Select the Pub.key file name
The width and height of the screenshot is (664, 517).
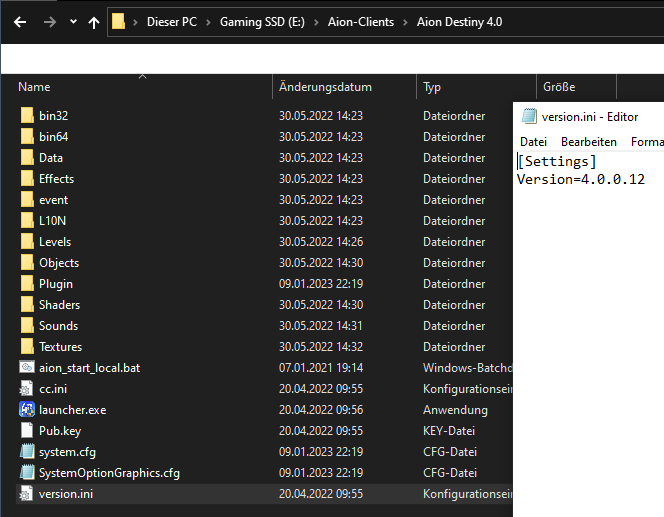[x=60, y=431]
